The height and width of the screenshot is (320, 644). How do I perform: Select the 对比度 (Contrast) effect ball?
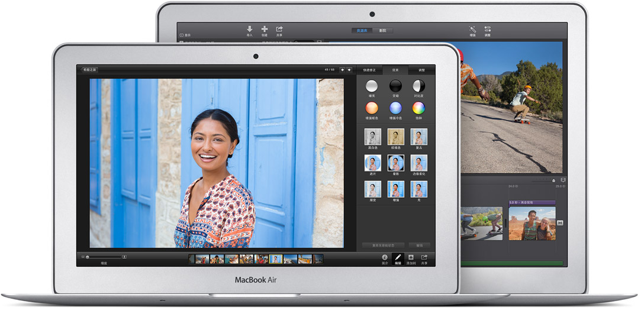pyautogui.click(x=418, y=86)
